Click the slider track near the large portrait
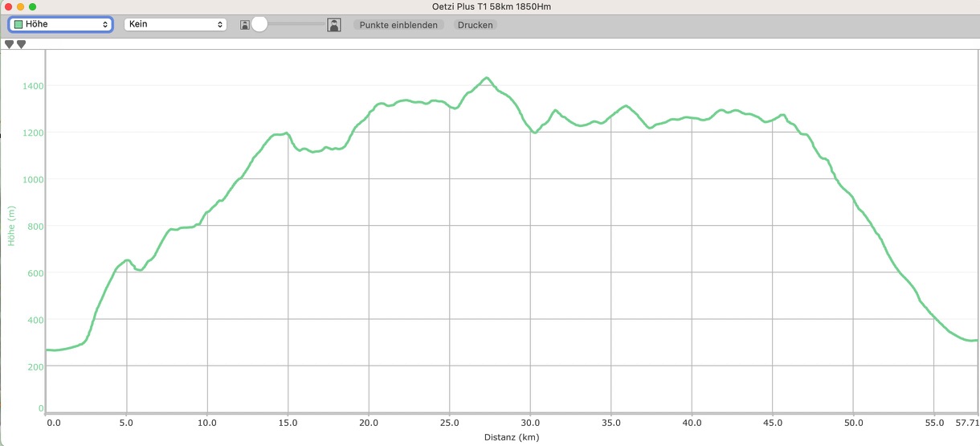The height and width of the screenshot is (446, 980). click(x=313, y=25)
